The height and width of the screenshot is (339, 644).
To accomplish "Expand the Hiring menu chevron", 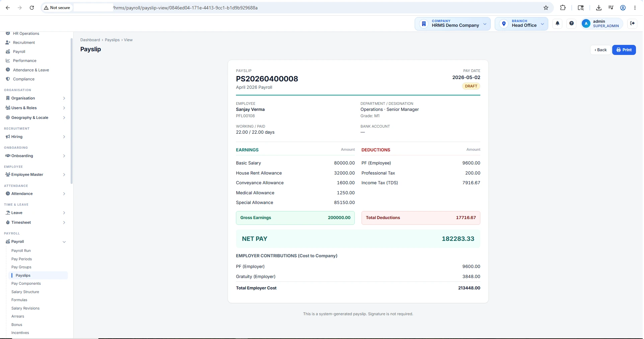I will coord(64,137).
